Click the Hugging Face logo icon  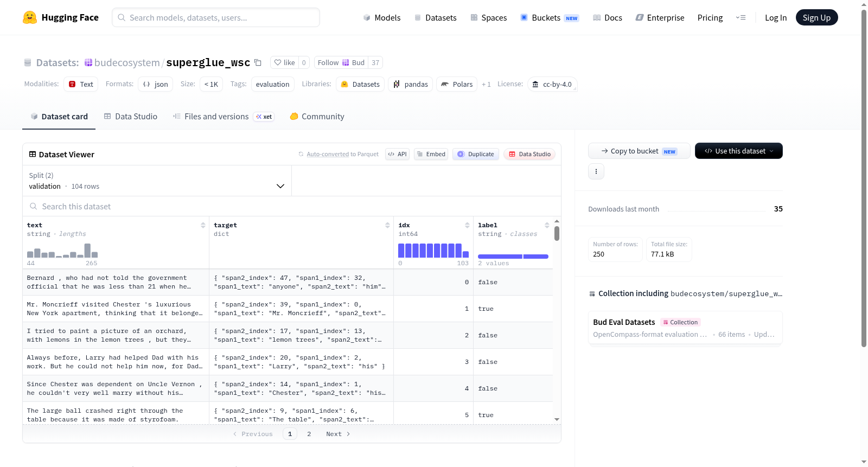pos(30,17)
